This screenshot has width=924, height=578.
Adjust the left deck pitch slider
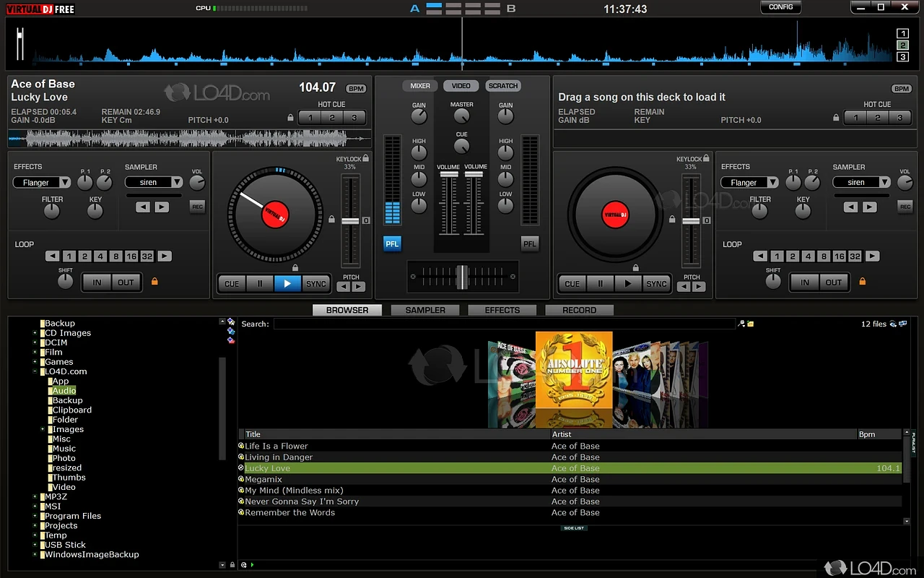pos(350,220)
